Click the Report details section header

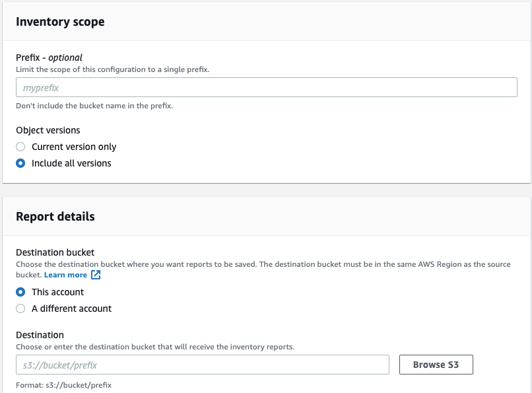pyautogui.click(x=55, y=216)
